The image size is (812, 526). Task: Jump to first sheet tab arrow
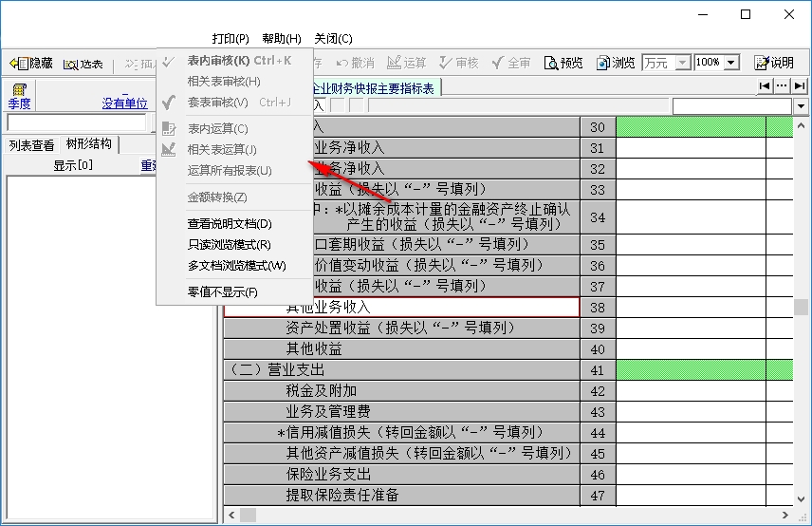tap(765, 86)
